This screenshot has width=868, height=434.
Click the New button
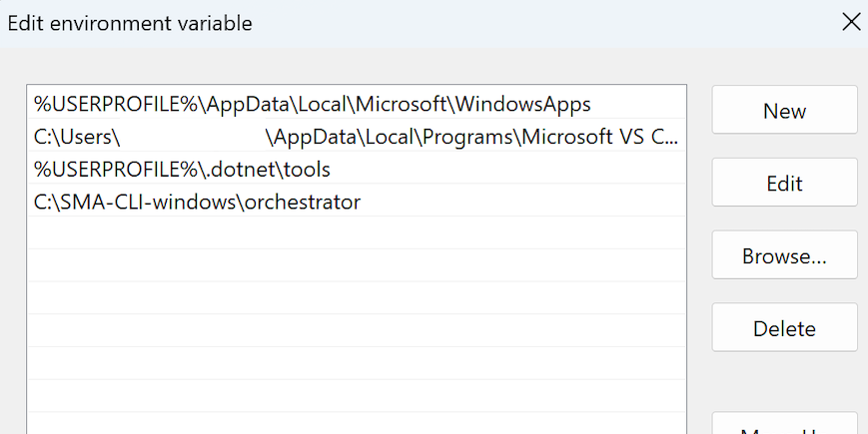point(784,111)
